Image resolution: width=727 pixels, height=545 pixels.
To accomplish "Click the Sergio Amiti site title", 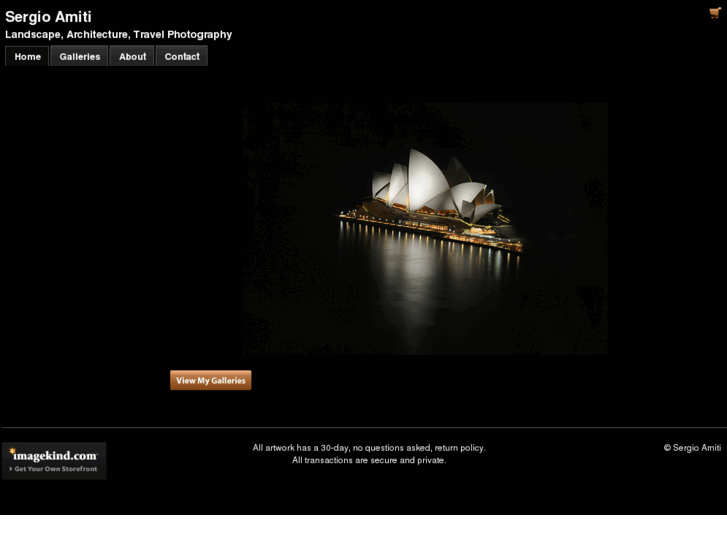I will pos(48,17).
